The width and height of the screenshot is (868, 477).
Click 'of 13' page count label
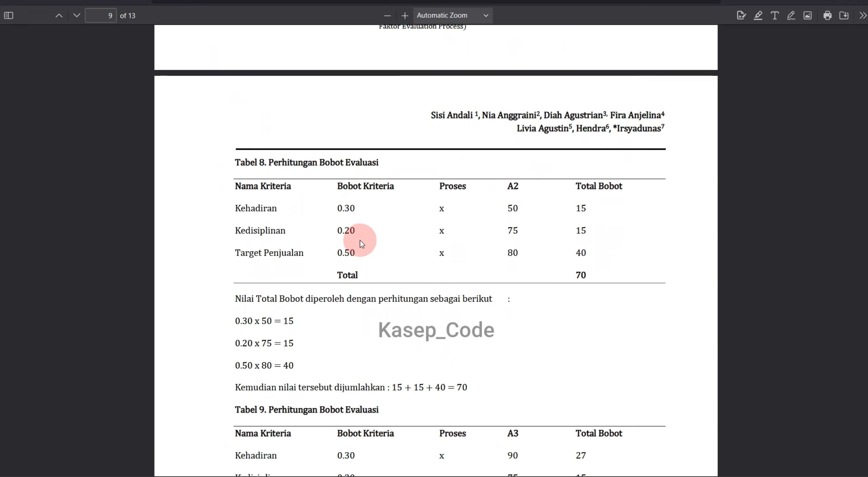coord(128,16)
